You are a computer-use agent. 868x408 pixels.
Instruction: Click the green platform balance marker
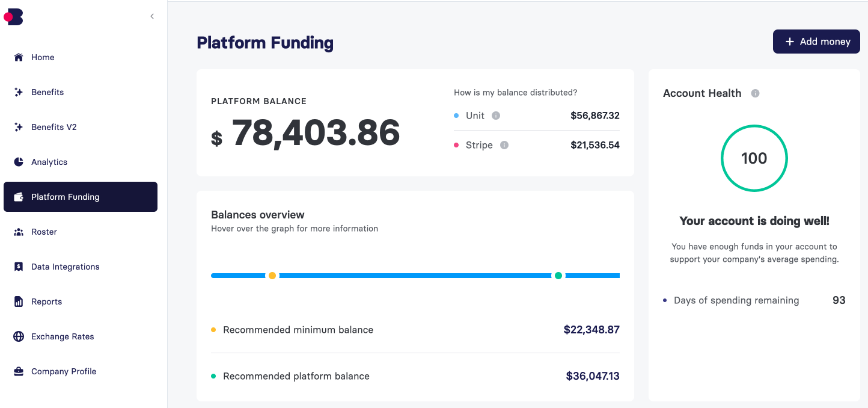(558, 276)
